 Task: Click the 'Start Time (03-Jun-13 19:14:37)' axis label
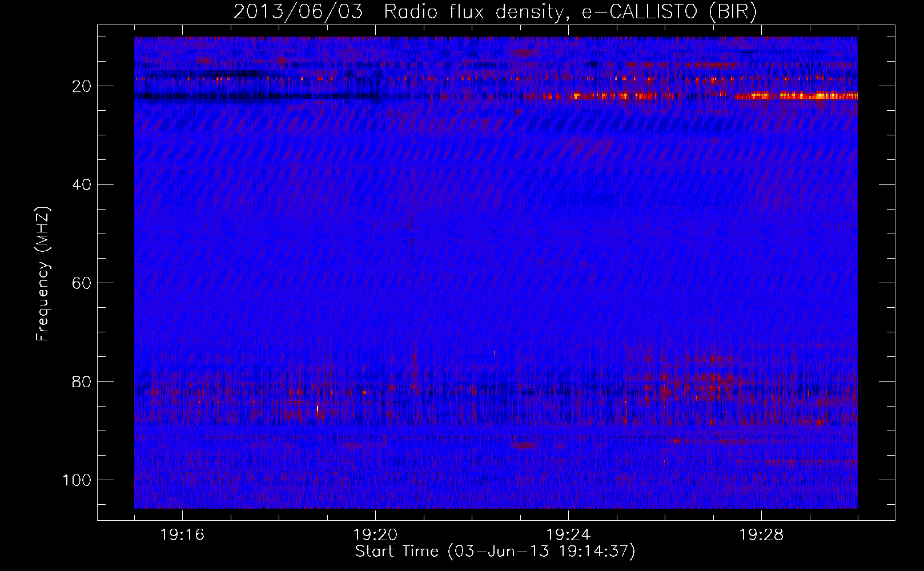pyautogui.click(x=495, y=552)
